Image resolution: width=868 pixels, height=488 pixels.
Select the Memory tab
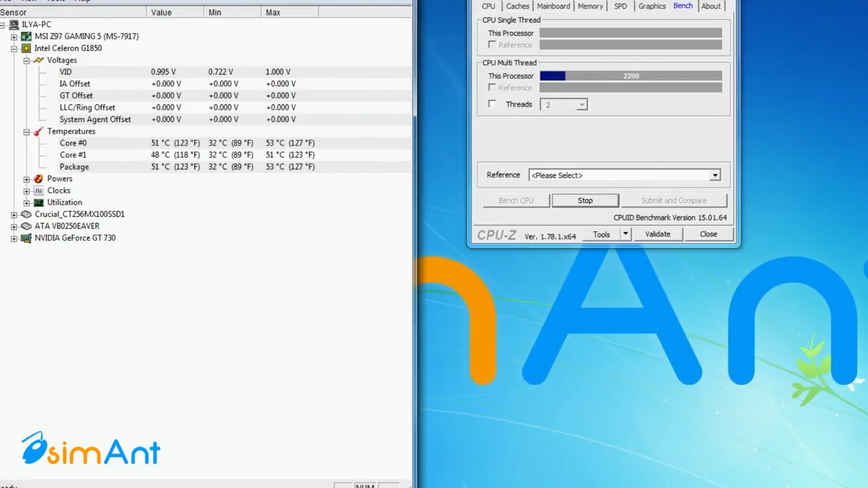coord(590,6)
